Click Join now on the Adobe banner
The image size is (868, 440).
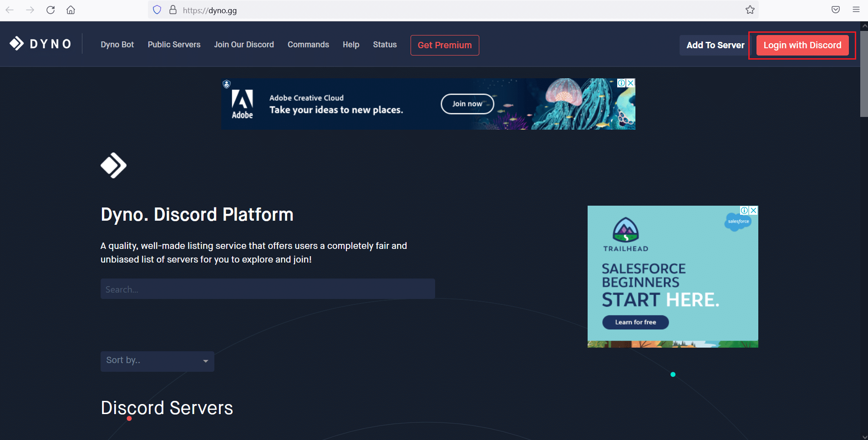click(467, 104)
